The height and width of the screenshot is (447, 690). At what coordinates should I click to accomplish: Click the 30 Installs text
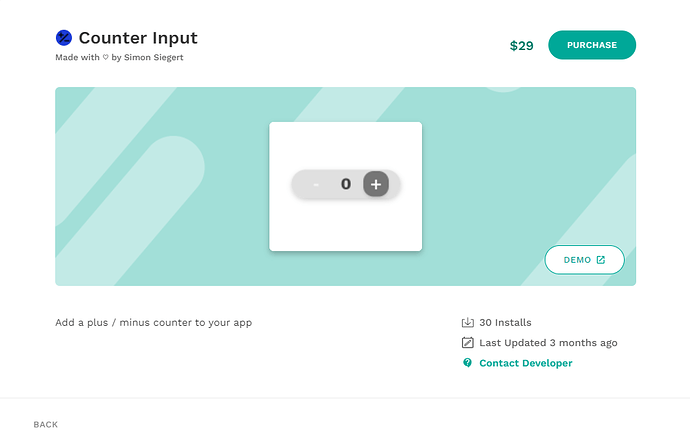pyautogui.click(x=505, y=323)
